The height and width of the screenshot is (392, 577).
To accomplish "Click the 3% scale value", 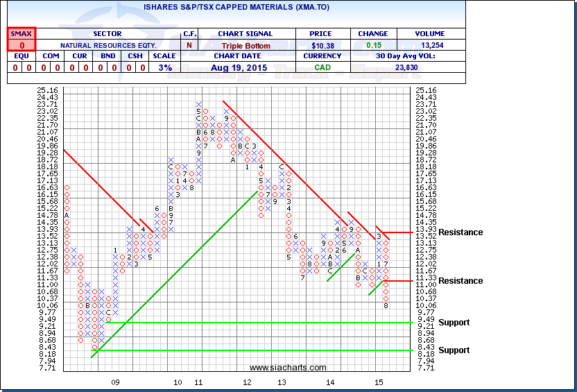I will 165,67.
